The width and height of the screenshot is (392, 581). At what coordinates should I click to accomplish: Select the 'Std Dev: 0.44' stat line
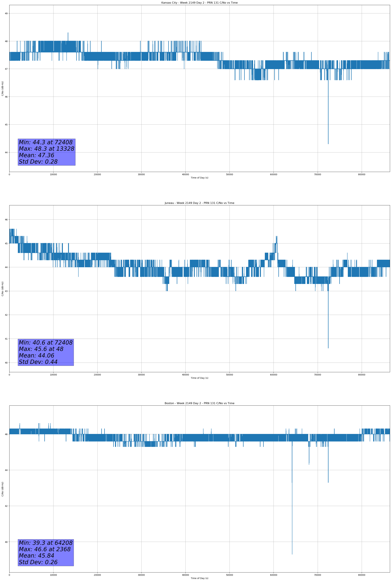pyautogui.click(x=38, y=362)
